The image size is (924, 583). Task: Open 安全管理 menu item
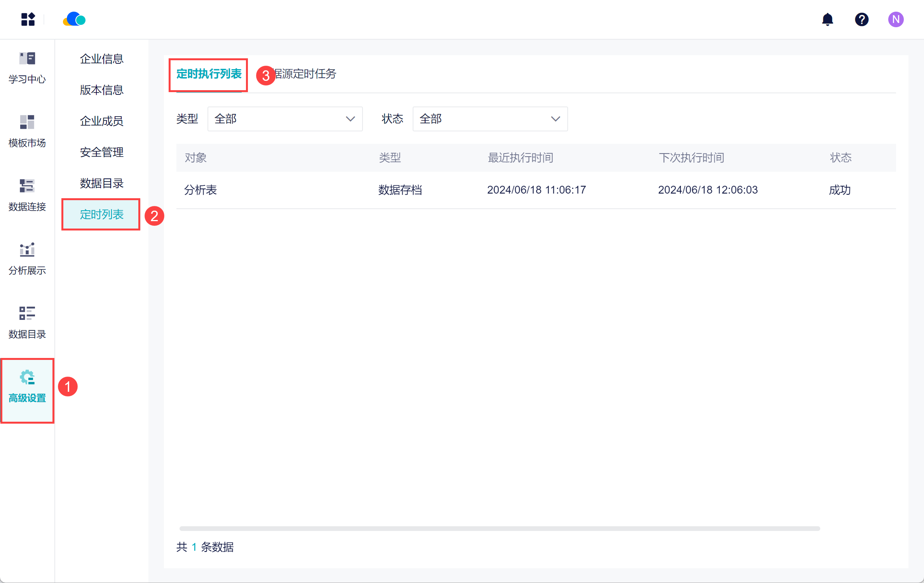pyautogui.click(x=101, y=152)
